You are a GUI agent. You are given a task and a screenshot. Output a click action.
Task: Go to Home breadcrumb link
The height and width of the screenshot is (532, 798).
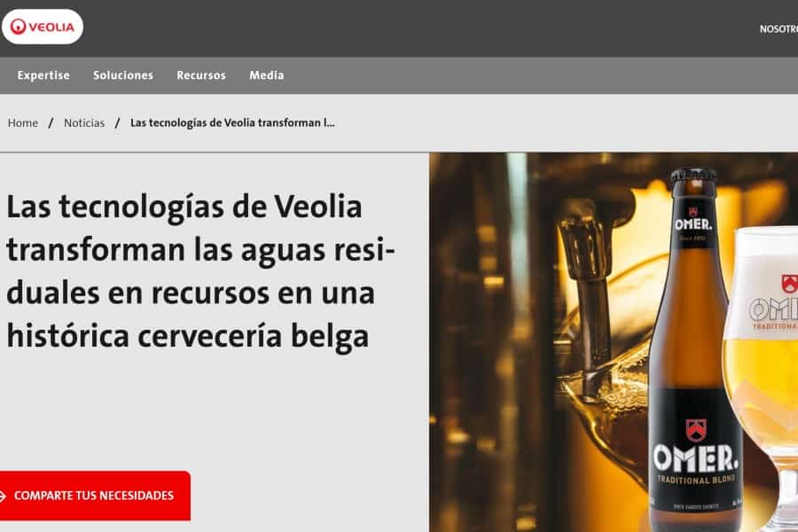23,122
